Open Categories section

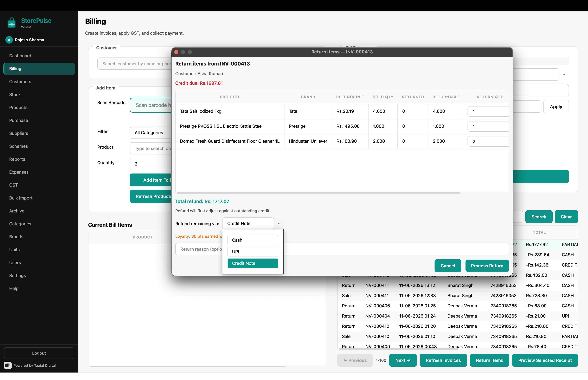tap(39, 224)
